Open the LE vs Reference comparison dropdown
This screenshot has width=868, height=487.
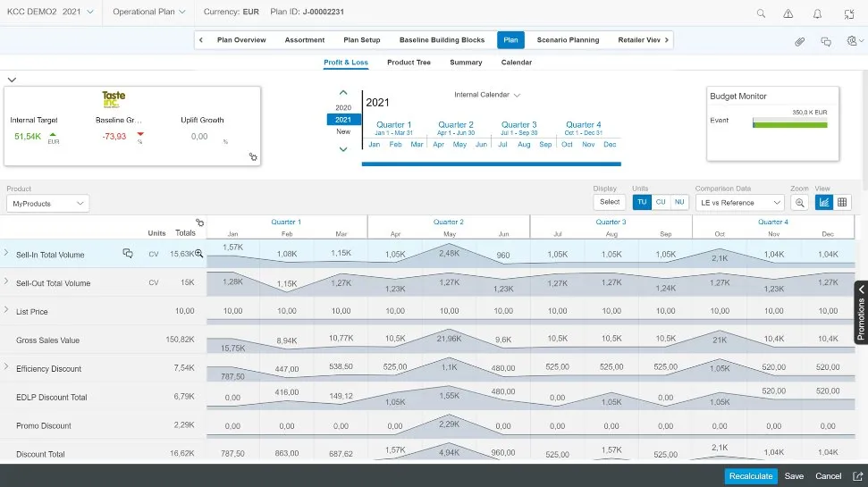(x=739, y=203)
